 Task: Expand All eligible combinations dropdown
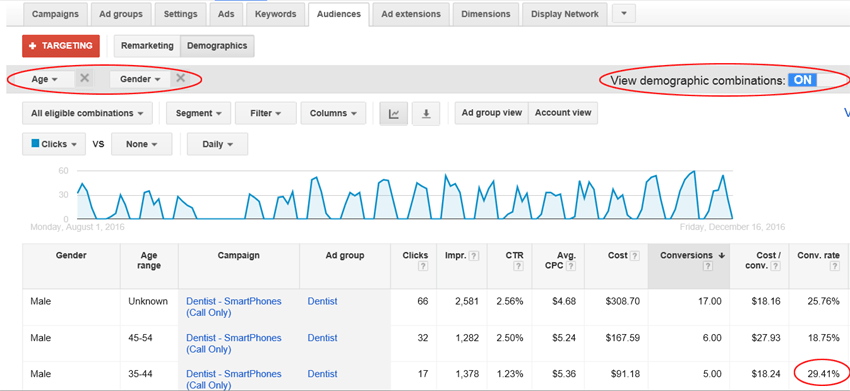tap(87, 113)
